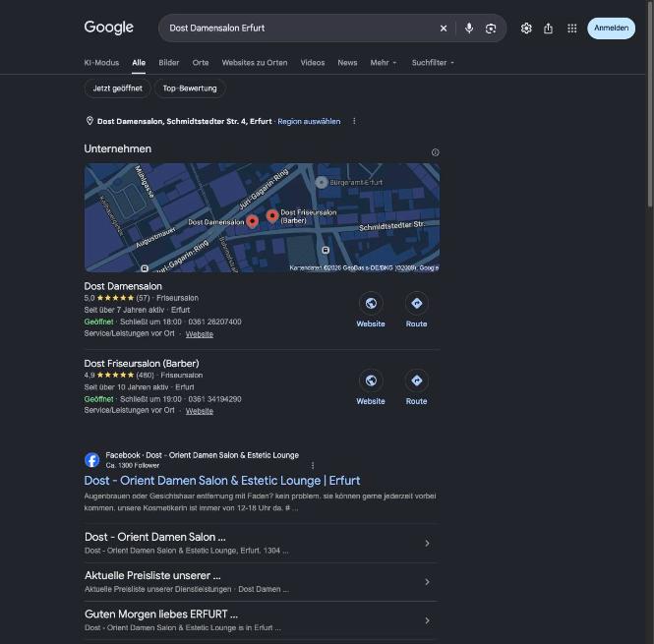Select the Alle tab
This screenshot has width=654, height=644.
click(139, 63)
